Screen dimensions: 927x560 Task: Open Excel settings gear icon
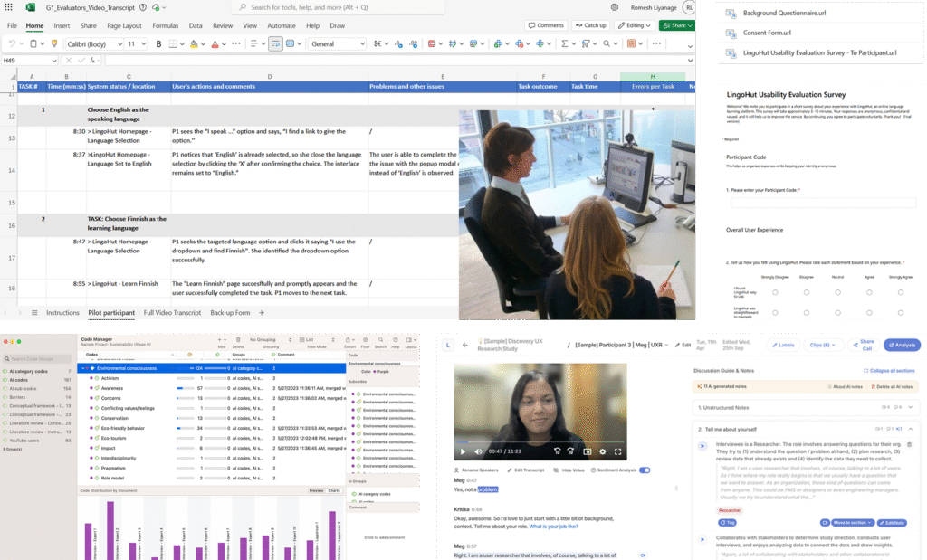(615, 7)
